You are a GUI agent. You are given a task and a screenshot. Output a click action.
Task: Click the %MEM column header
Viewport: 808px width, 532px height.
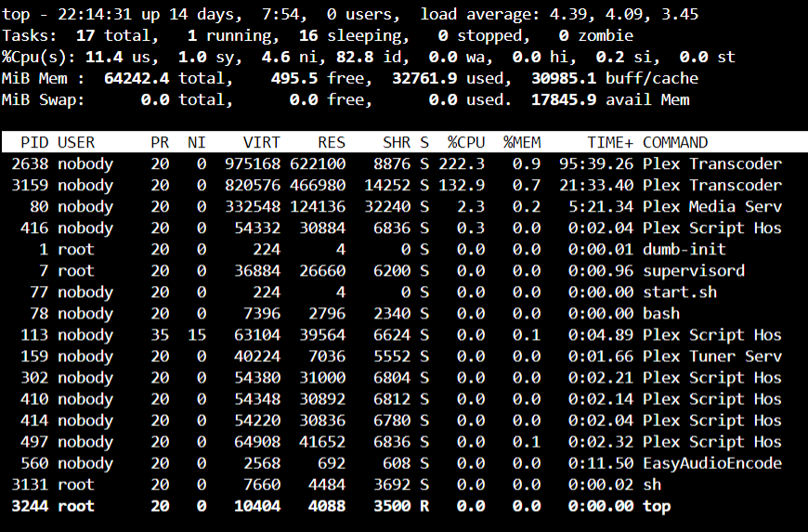(x=522, y=142)
